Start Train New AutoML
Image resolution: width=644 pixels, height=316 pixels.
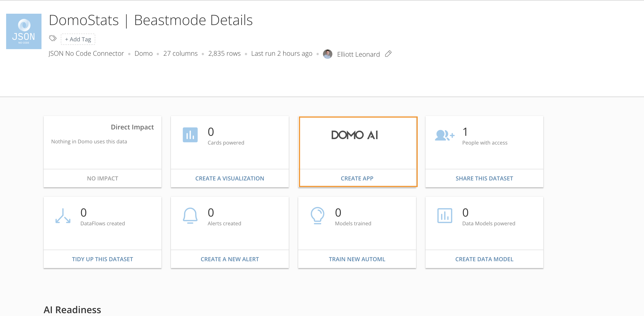point(357,259)
